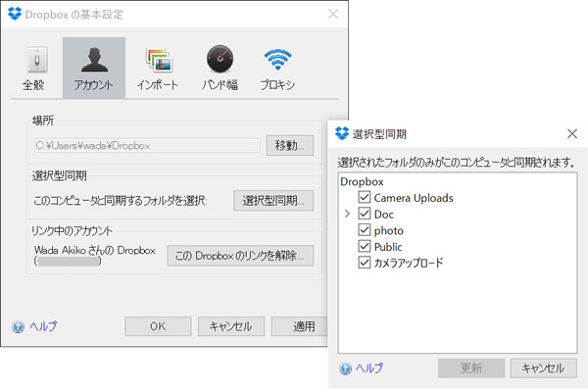Image resolution: width=588 pixels, height=389 pixels.
Task: Click the 適用 apply button
Action: click(x=300, y=326)
